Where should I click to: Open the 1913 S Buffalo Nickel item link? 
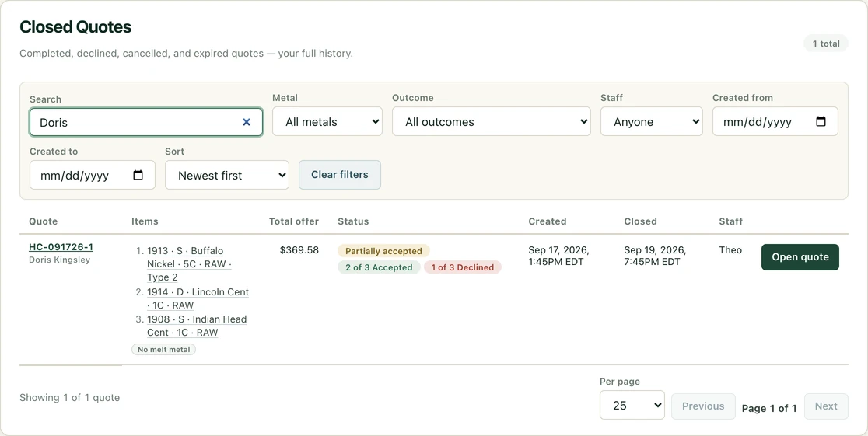pyautogui.click(x=189, y=264)
